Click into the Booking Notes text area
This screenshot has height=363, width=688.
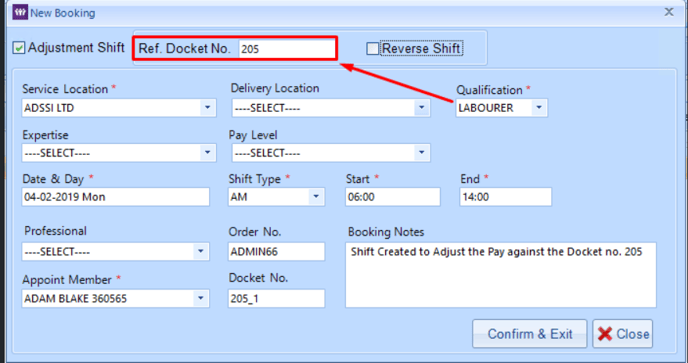pyautogui.click(x=501, y=275)
